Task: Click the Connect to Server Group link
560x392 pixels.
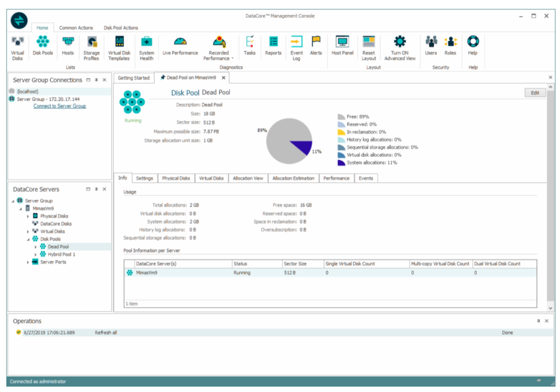Action: pos(59,106)
